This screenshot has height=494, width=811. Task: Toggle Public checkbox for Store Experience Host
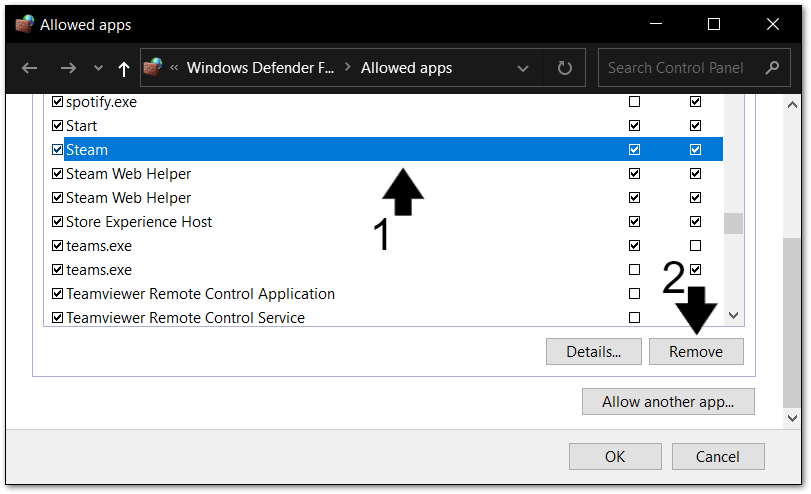tap(695, 221)
